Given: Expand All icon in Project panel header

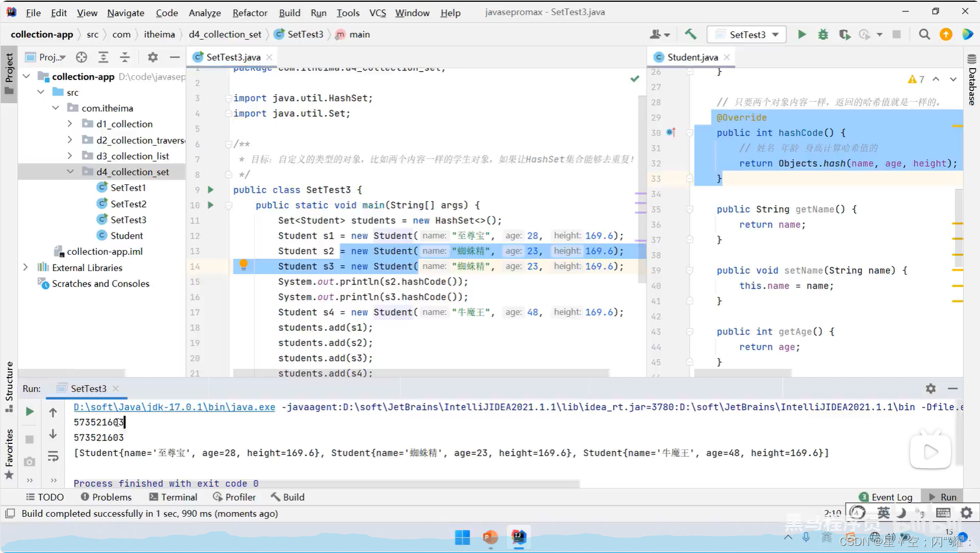Looking at the screenshot, I should (x=103, y=57).
